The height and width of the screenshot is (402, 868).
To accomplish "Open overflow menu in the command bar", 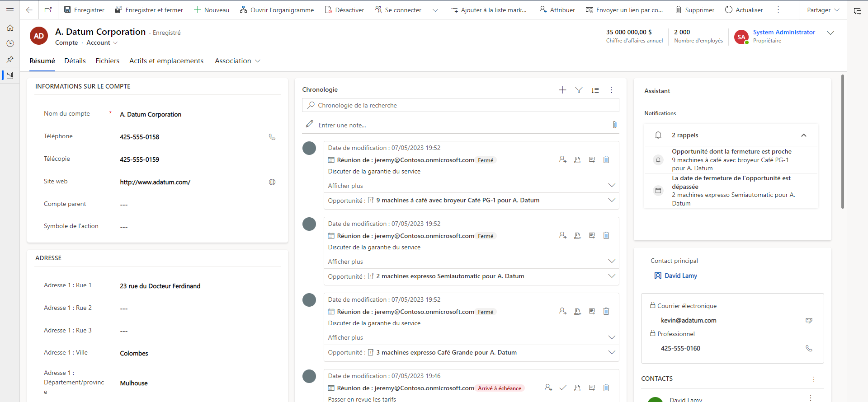I will coord(778,10).
